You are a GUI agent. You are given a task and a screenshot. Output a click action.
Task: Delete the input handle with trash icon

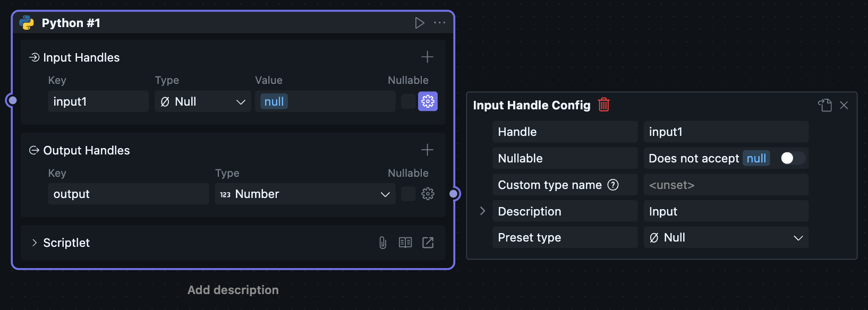(604, 105)
